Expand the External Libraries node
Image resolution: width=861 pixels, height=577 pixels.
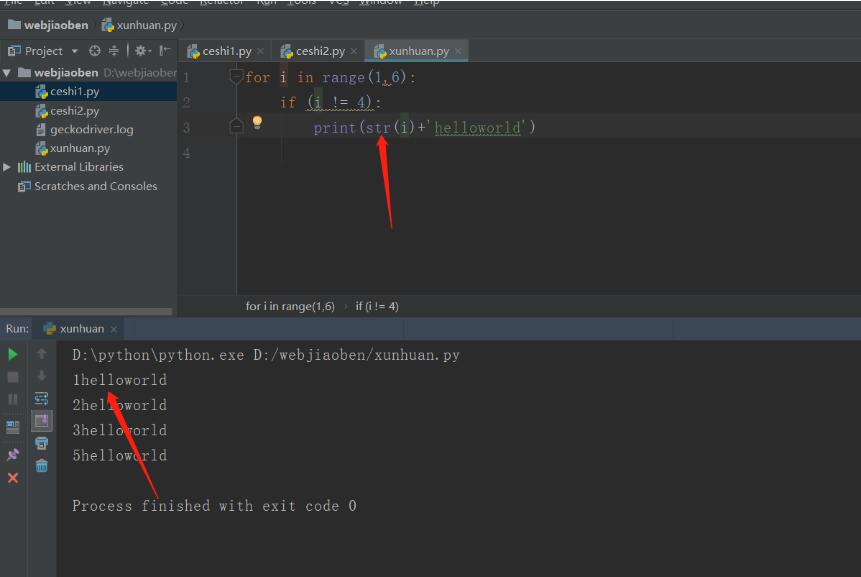[x=7, y=167]
